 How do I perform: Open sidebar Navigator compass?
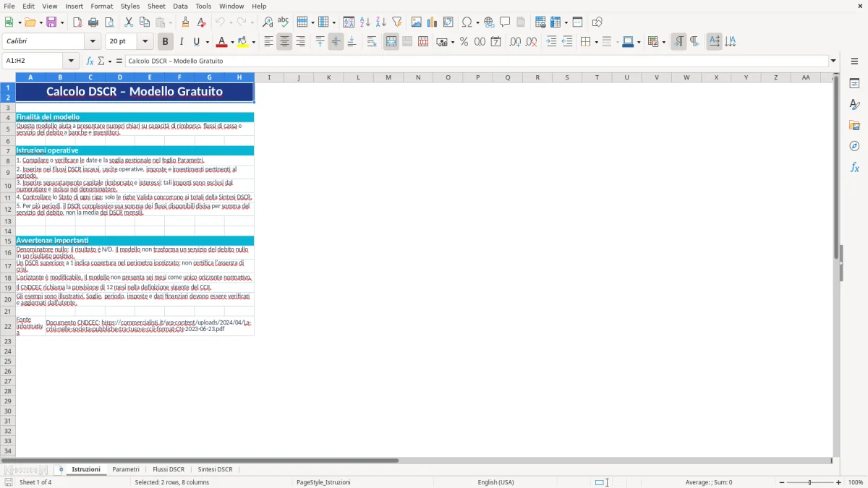click(854, 146)
